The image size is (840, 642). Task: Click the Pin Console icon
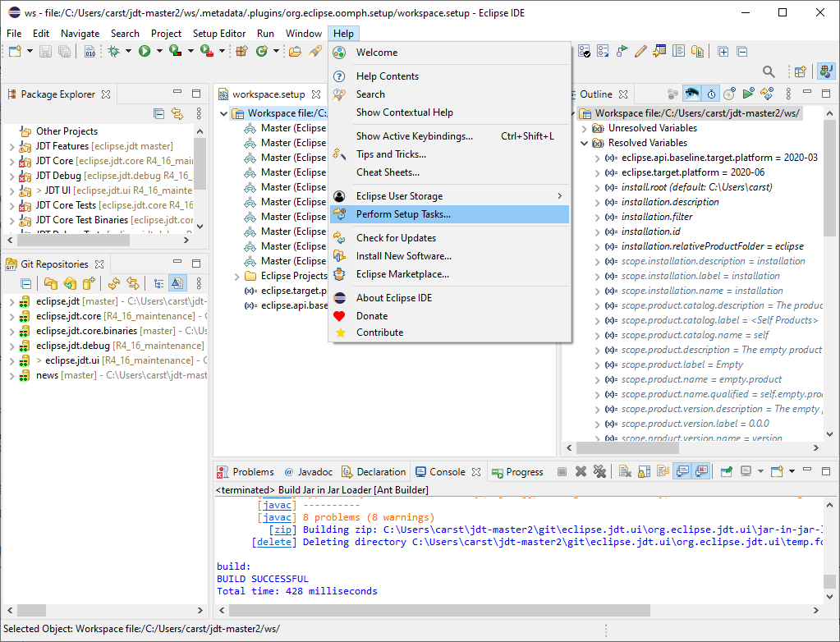pyautogui.click(x=727, y=472)
